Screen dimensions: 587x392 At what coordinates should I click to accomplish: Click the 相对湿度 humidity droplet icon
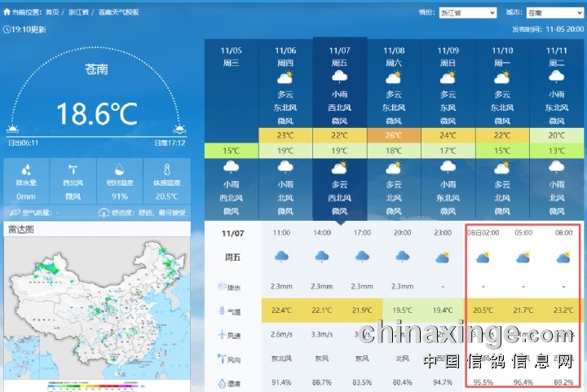119,170
